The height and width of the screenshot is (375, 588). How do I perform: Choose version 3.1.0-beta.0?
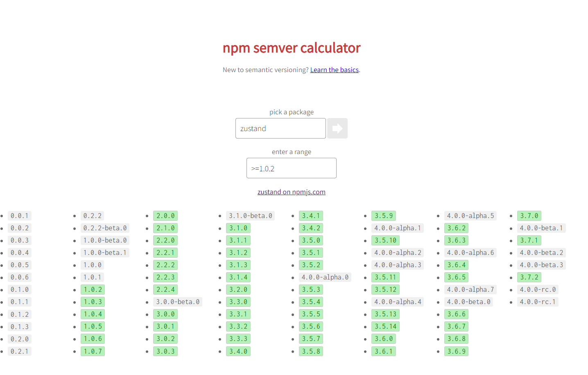[x=251, y=216]
